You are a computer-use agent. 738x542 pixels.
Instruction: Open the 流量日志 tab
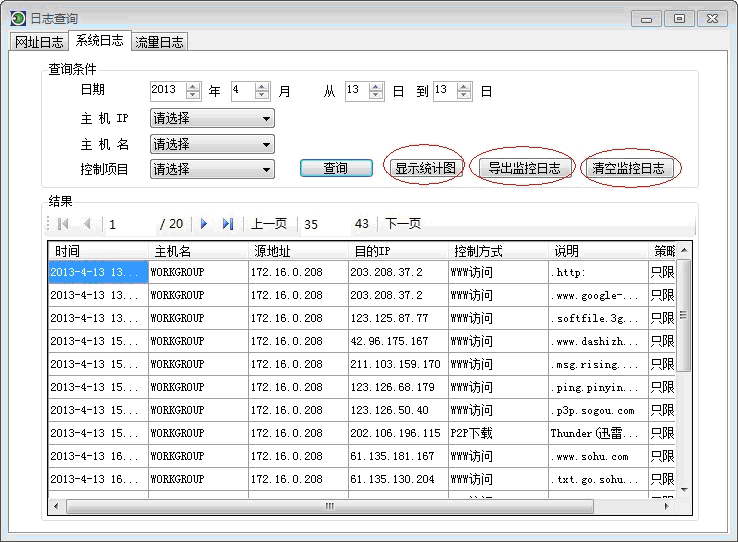159,42
